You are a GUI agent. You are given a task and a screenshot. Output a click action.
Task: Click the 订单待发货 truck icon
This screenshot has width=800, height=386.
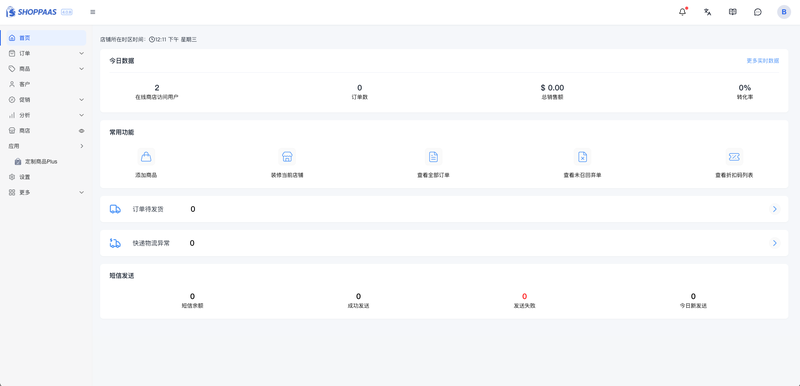(115, 209)
